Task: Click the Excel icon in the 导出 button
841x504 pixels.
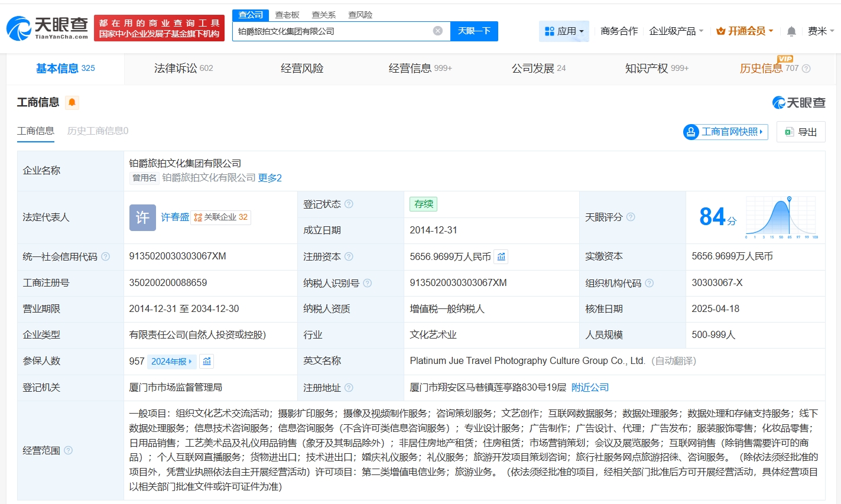Action: [788, 131]
